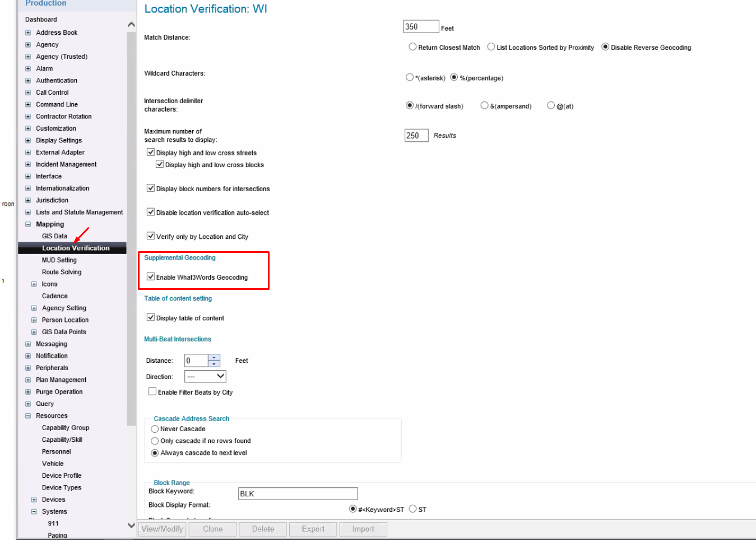The image size is (756, 540).
Task: Open MUD Setting in the tree
Action: 59,260
